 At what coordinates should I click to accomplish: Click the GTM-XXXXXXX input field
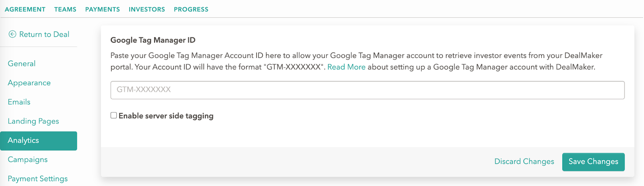click(367, 90)
